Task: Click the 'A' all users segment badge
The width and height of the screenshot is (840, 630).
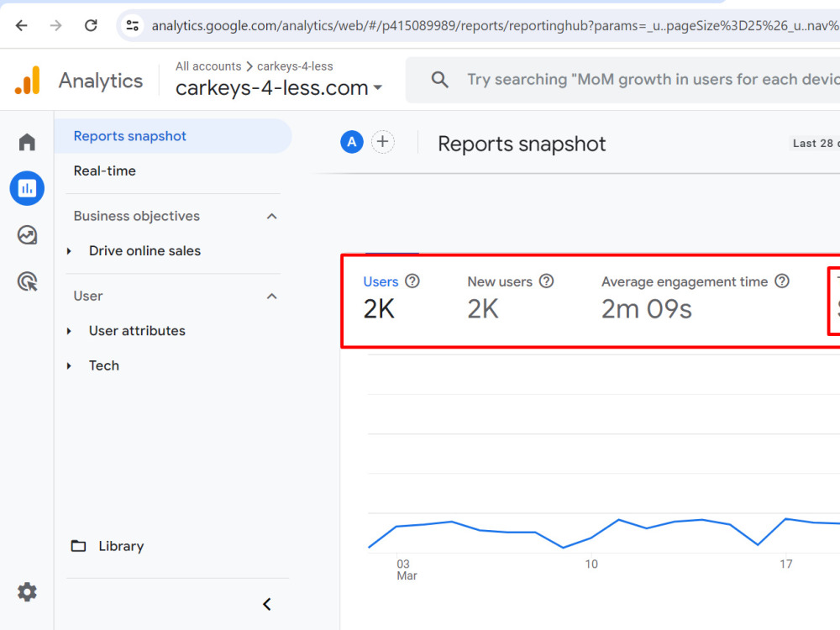Action: [352, 142]
